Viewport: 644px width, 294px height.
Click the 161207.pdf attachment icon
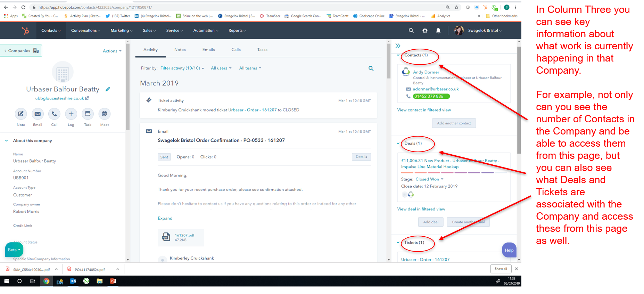(x=166, y=237)
